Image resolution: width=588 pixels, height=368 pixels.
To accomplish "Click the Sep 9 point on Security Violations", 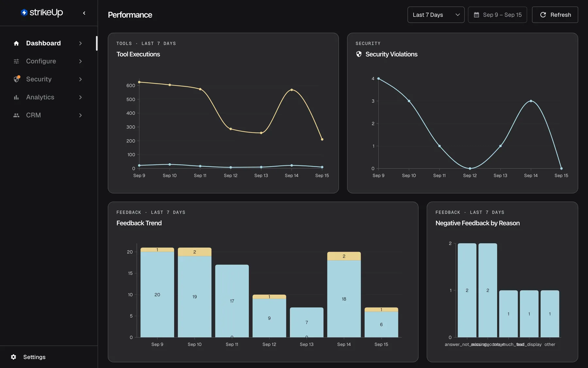I will coord(378,79).
